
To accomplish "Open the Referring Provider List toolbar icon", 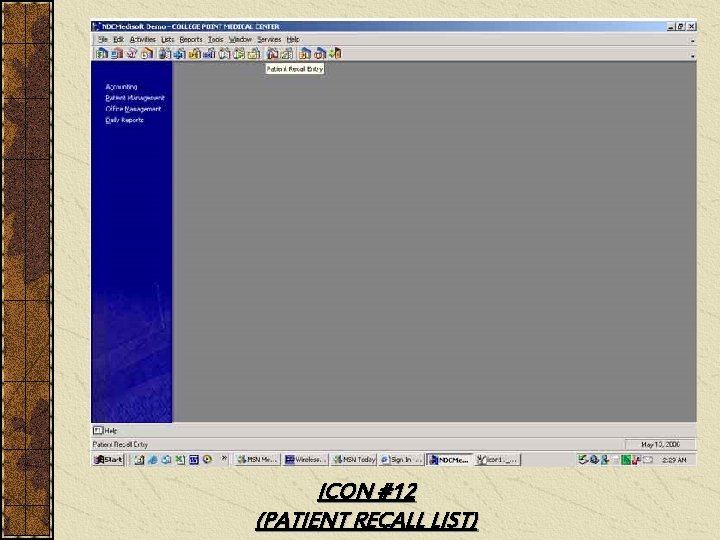I will pyautogui.click(x=239, y=54).
